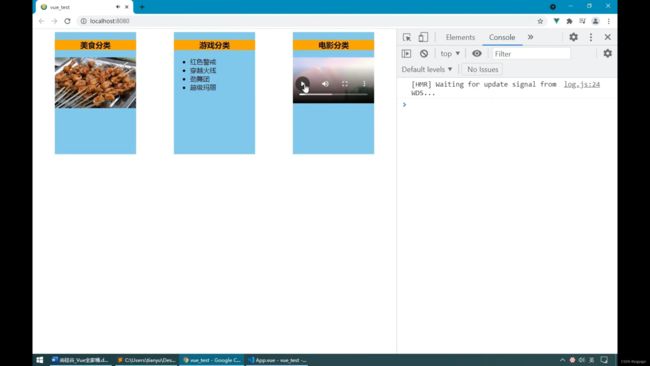The height and width of the screenshot is (366, 650).
Task: Open the video player more options menu
Action: click(364, 84)
